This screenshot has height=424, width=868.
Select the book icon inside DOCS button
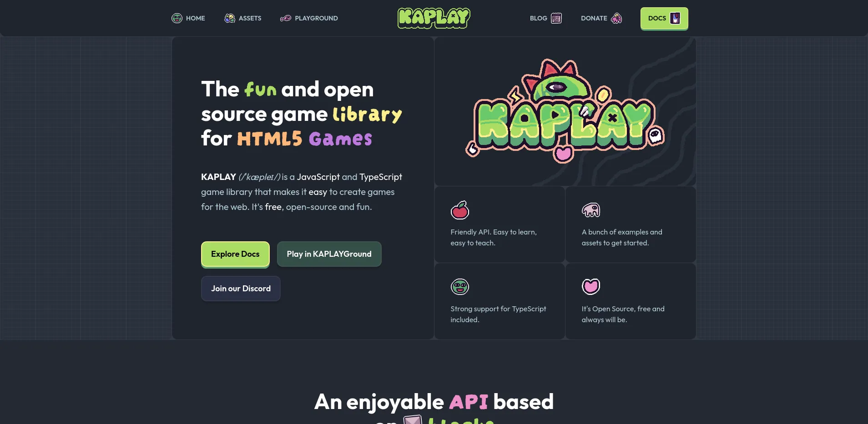pyautogui.click(x=676, y=18)
